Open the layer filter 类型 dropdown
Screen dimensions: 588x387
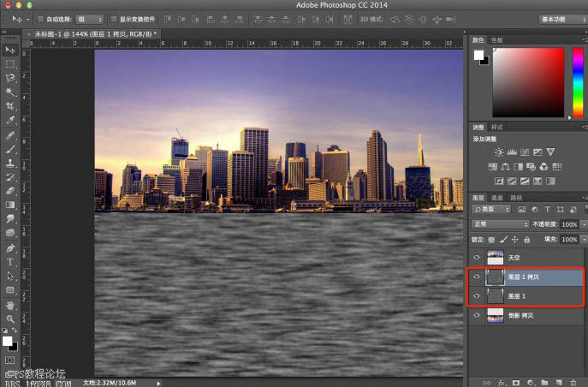pos(491,209)
